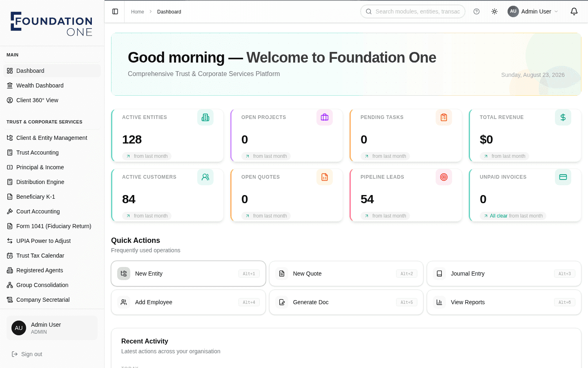The height and width of the screenshot is (368, 588).
Task: Click the Group Consolidation network icon
Action: point(10,285)
